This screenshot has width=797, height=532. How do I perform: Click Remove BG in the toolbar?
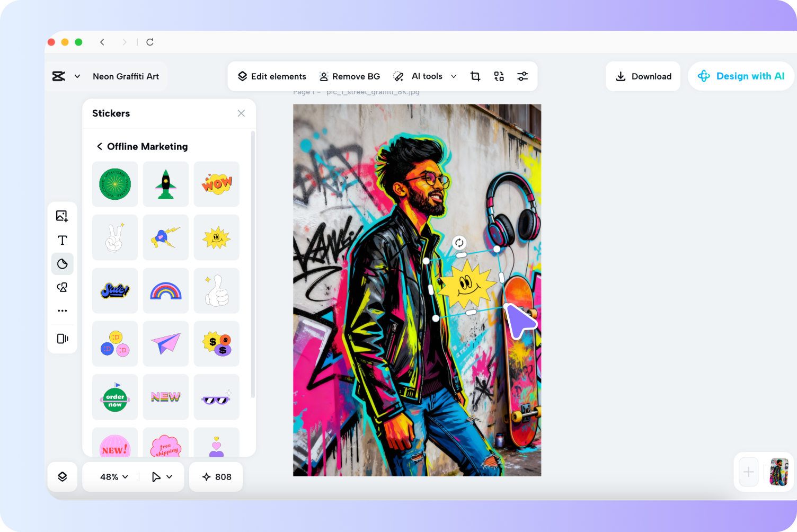point(349,76)
